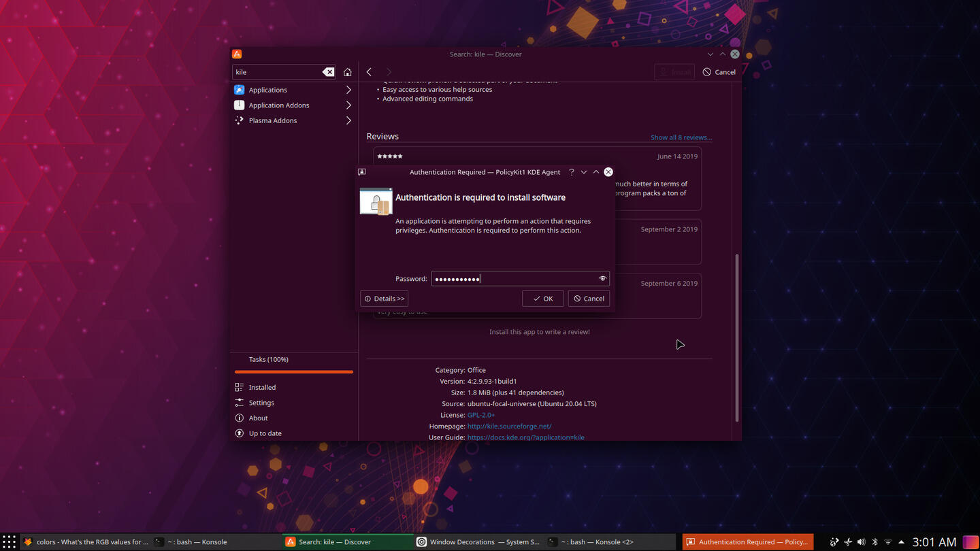Open the docs.kde.org User Guide link
Image resolution: width=980 pixels, height=551 pixels.
pyautogui.click(x=525, y=437)
